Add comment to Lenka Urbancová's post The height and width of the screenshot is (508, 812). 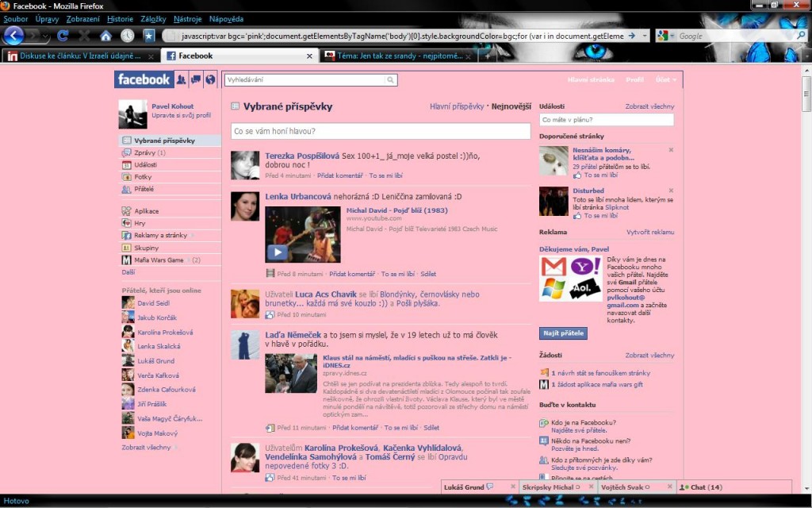click(x=352, y=274)
